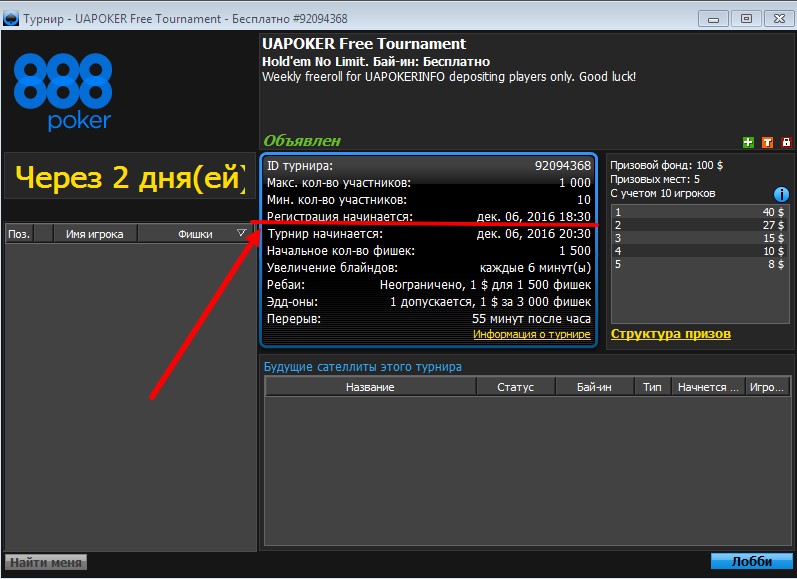Click the Призовых мест: 5 text
The height and width of the screenshot is (579, 797).
tap(655, 179)
